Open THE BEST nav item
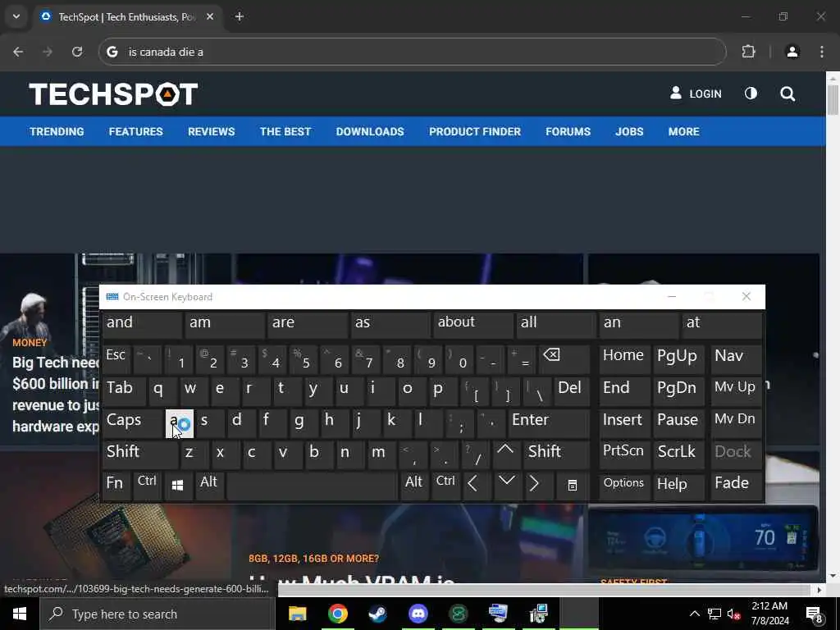 [285, 132]
